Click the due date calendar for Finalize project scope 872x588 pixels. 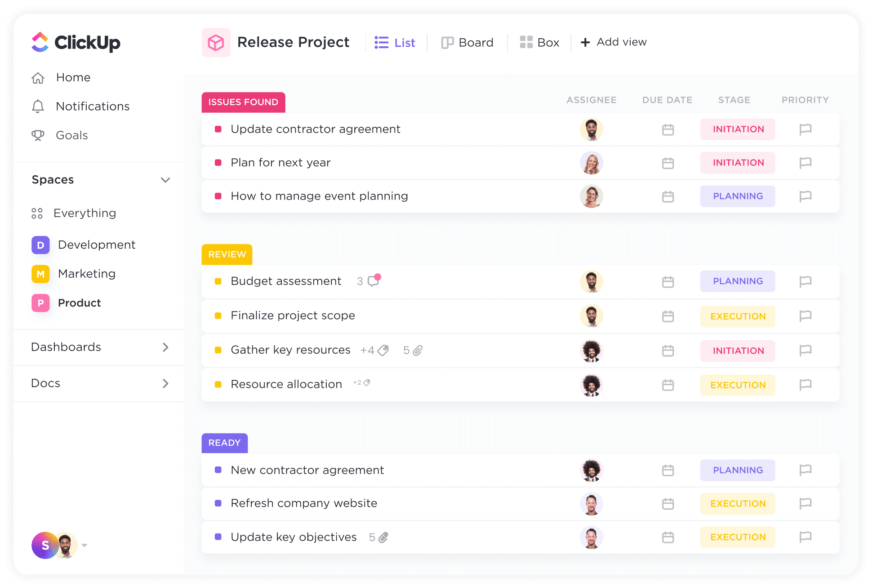click(x=667, y=316)
